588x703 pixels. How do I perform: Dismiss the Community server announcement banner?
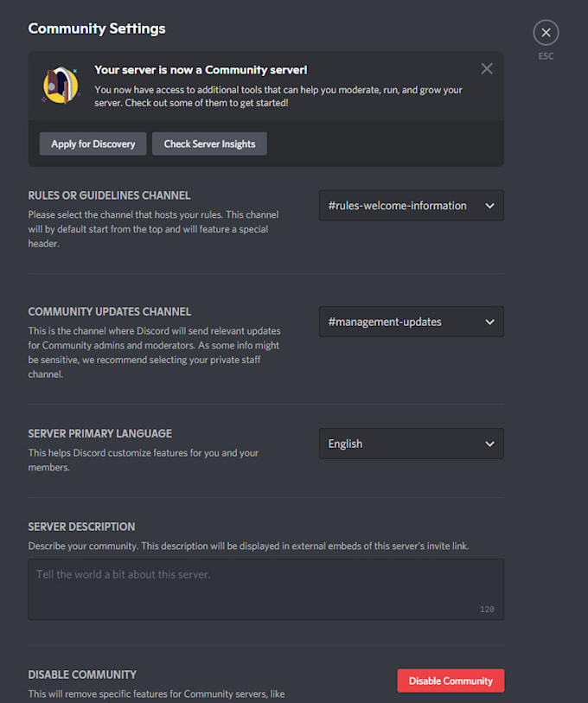pos(486,68)
